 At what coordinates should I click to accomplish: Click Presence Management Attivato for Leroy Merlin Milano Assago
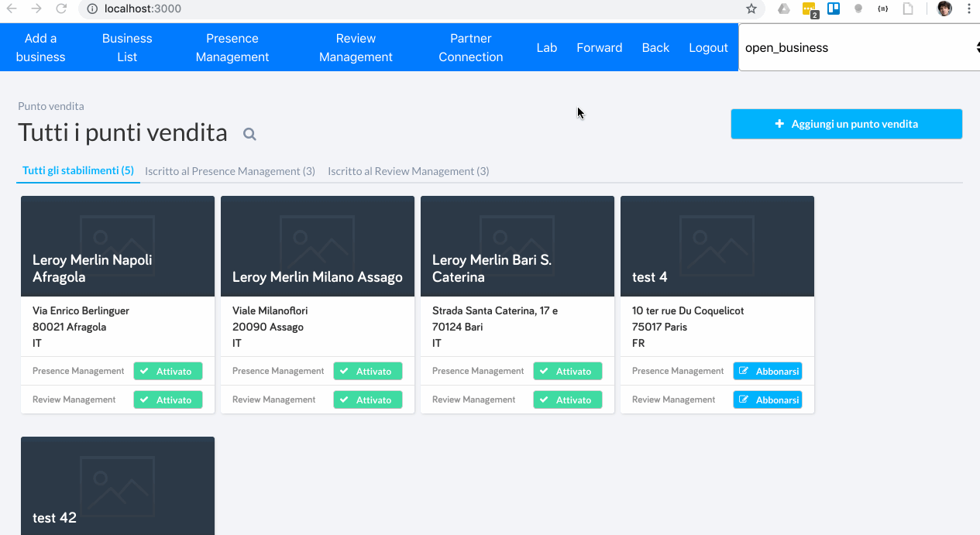tap(368, 371)
